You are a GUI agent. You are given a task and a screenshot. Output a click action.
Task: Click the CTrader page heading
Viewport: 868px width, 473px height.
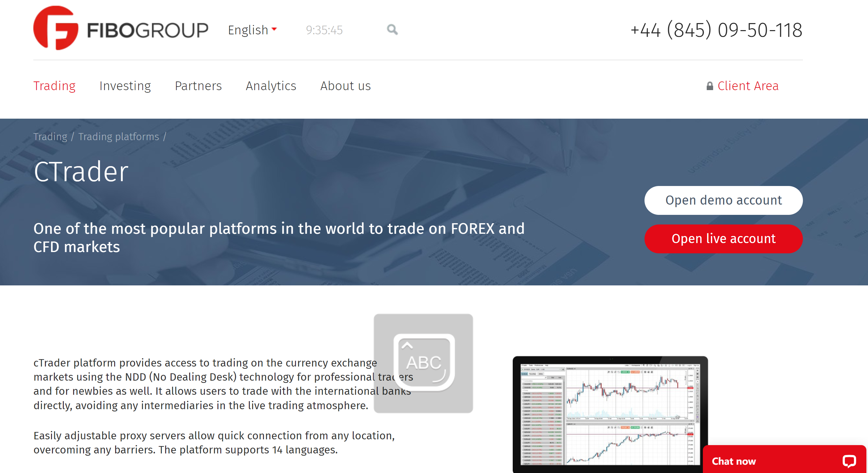point(81,172)
